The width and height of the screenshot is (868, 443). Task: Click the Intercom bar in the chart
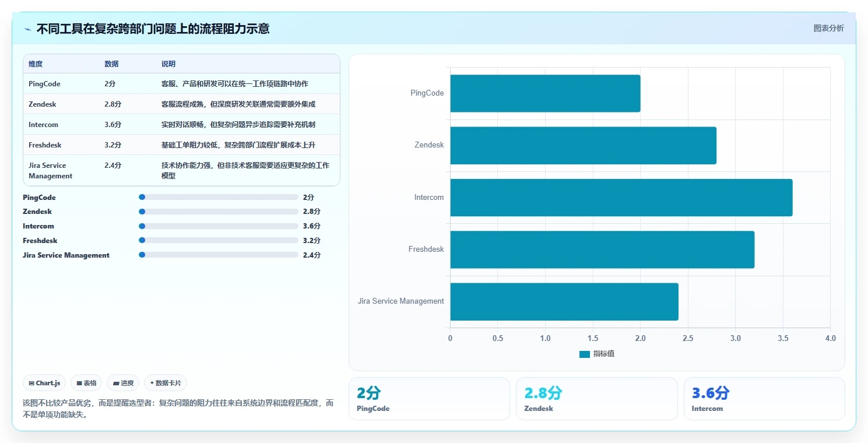tap(621, 197)
